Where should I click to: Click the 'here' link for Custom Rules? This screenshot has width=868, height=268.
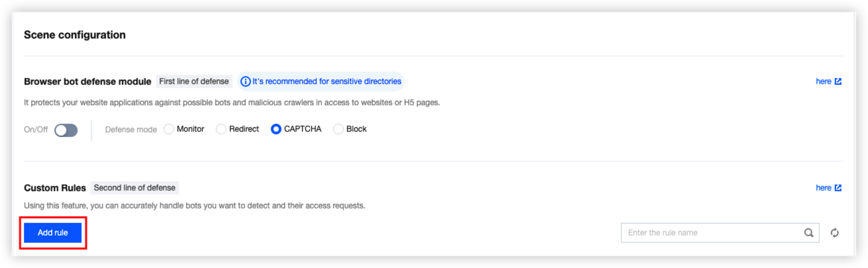(x=823, y=188)
